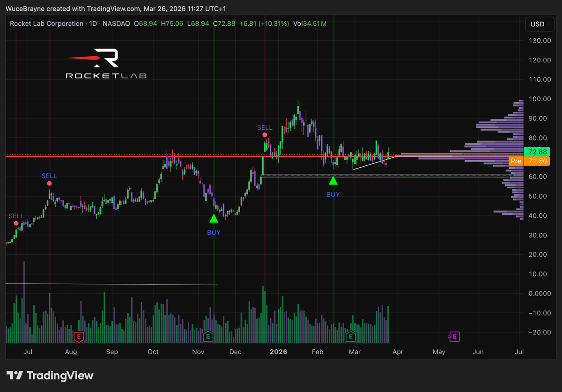Click the Rocket Lab Corporation symbol title

pyautogui.click(x=46, y=24)
